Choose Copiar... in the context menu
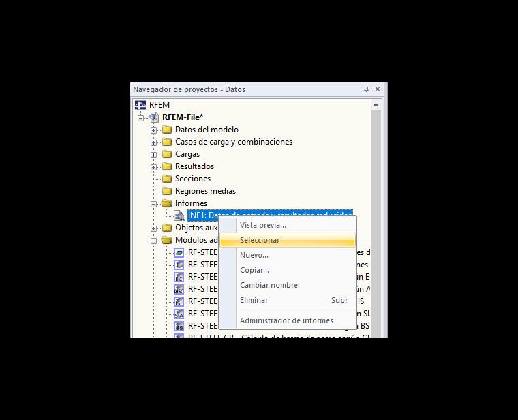Image resolution: width=518 pixels, height=420 pixels. pos(288,270)
